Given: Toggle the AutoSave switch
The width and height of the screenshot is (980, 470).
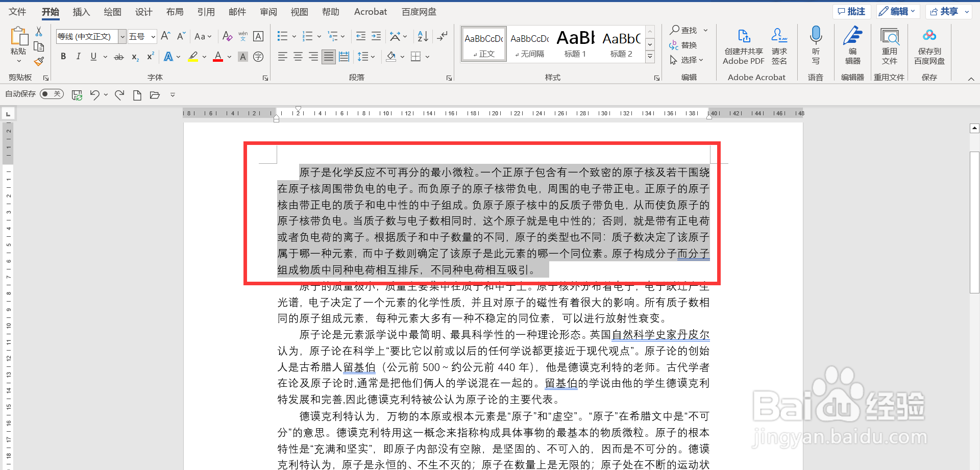Looking at the screenshot, I should (x=52, y=94).
